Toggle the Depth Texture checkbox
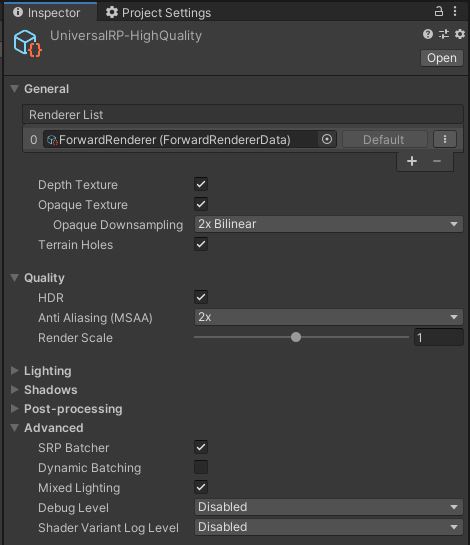This screenshot has height=545, width=470. [x=201, y=184]
